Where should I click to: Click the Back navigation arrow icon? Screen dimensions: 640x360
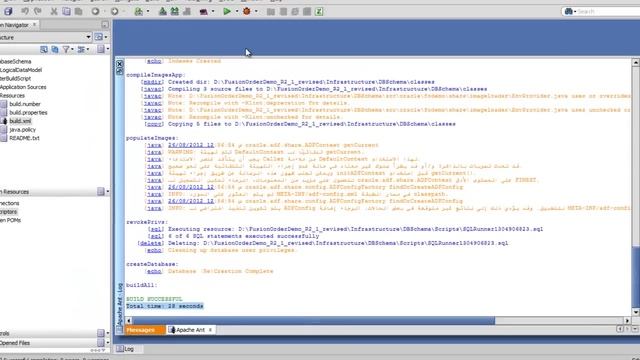[x=95, y=11]
